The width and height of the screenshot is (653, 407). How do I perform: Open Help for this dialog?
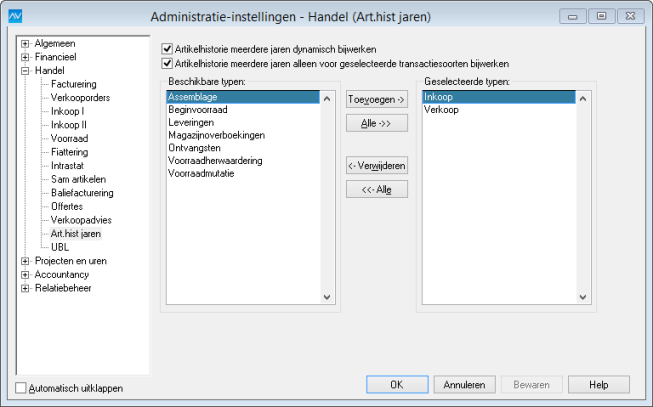coord(599,385)
